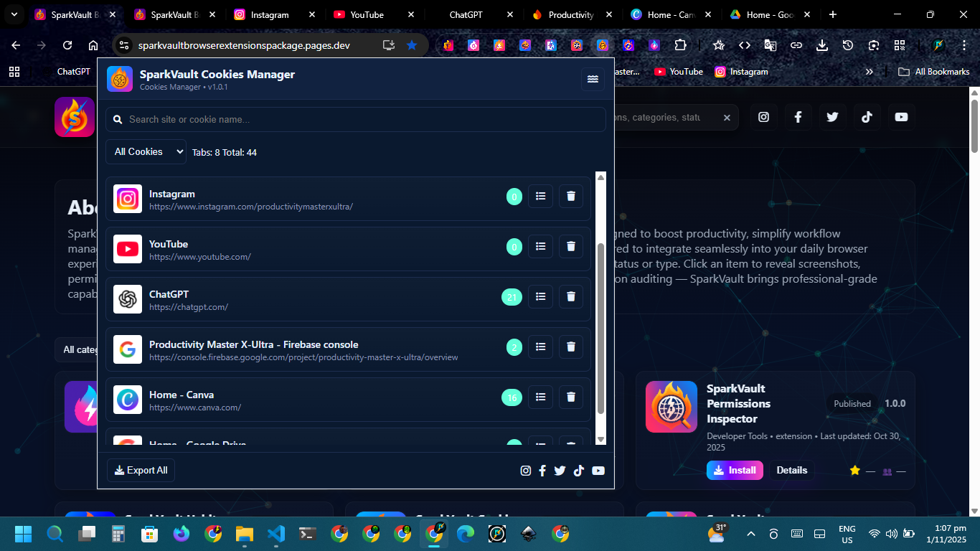Screen dimensions: 980x551
Task: Open Instagram icon in popup footer
Action: [526, 471]
